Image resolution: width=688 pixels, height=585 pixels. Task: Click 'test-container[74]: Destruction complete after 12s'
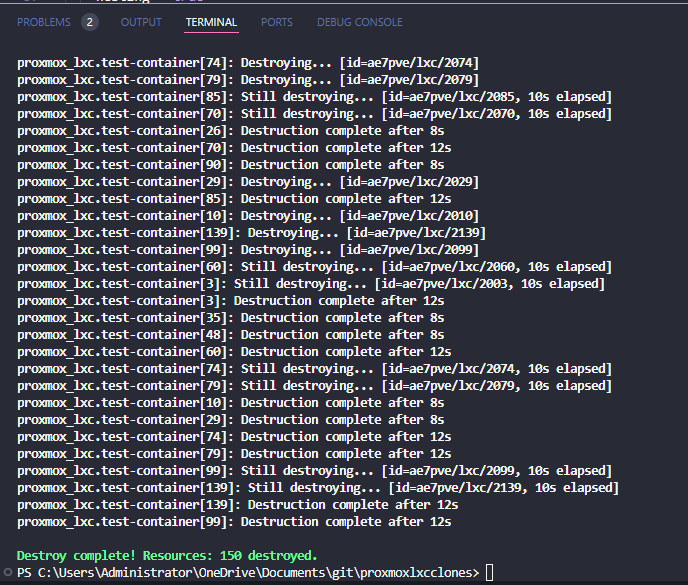(x=234, y=437)
